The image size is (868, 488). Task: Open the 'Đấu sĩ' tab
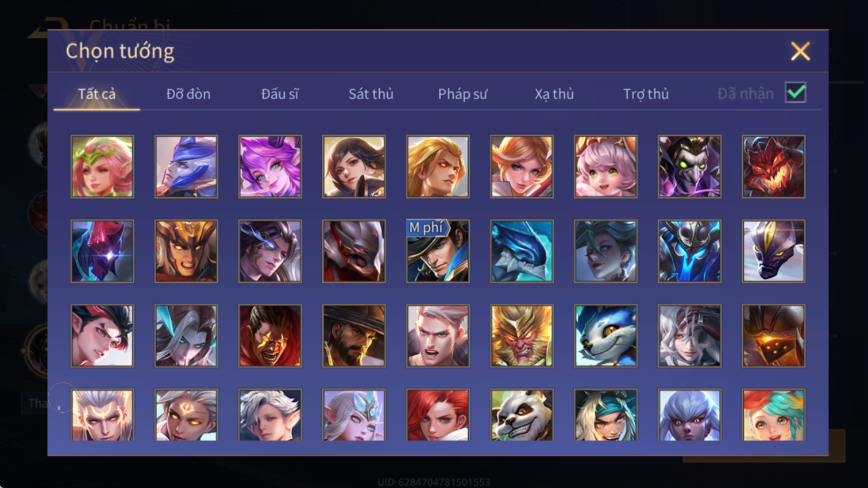[x=280, y=94]
